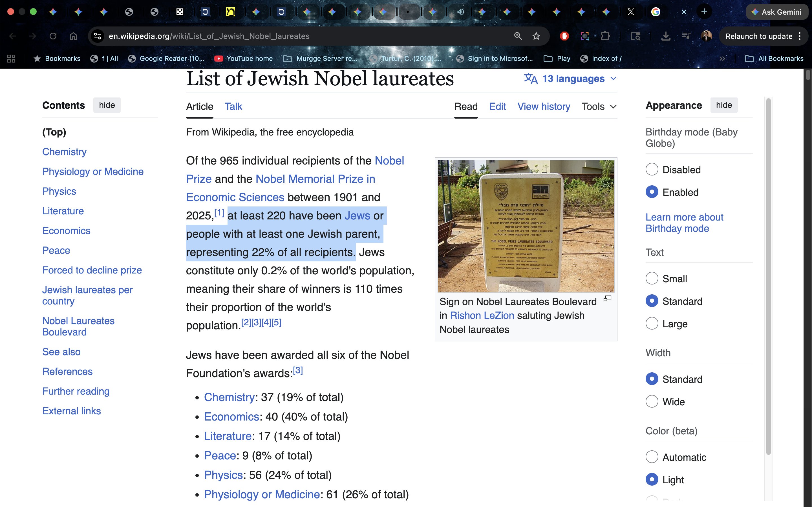Image resolution: width=812 pixels, height=507 pixels.
Task: Select Wide width option
Action: [x=652, y=401]
